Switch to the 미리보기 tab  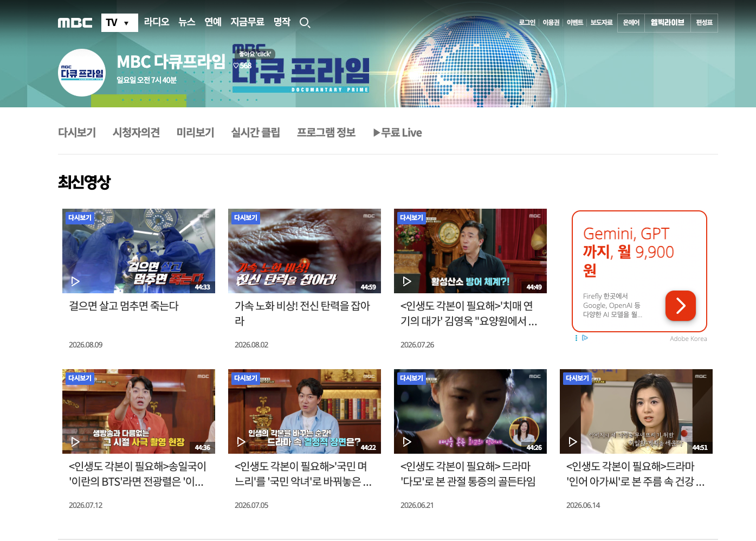click(196, 133)
